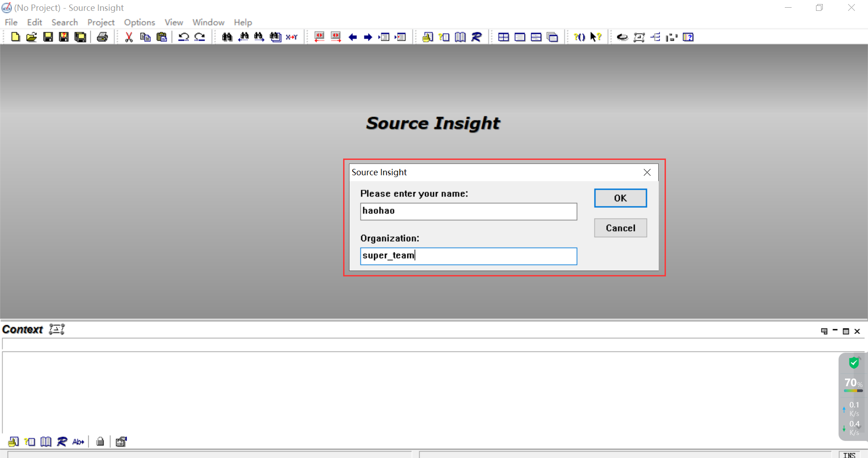This screenshot has width=868, height=458.
Task: Open the Options menu
Action: pos(139,22)
